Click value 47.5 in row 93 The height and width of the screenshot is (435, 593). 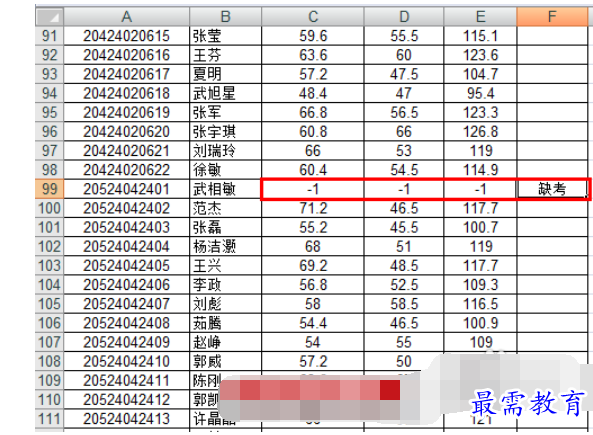(x=404, y=74)
